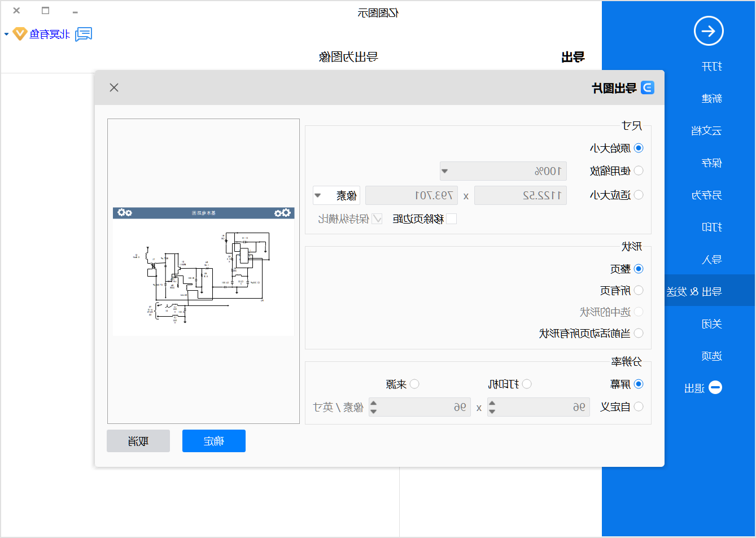Click the back arrow circle icon
The height and width of the screenshot is (538, 756).
click(709, 31)
